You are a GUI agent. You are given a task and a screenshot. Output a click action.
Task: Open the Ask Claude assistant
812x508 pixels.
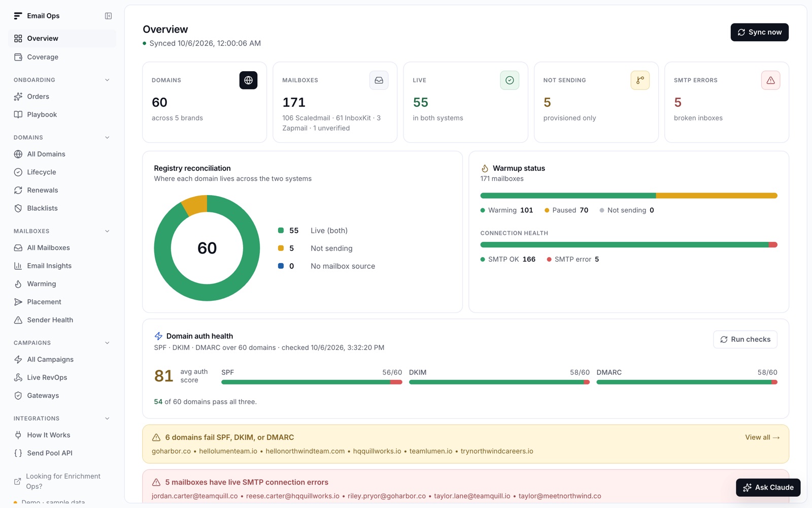pos(768,488)
